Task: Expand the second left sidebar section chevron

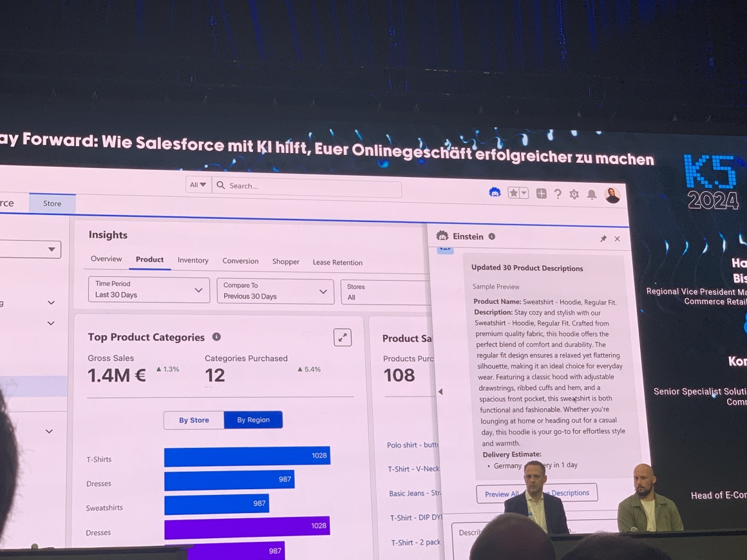Action: (50, 323)
